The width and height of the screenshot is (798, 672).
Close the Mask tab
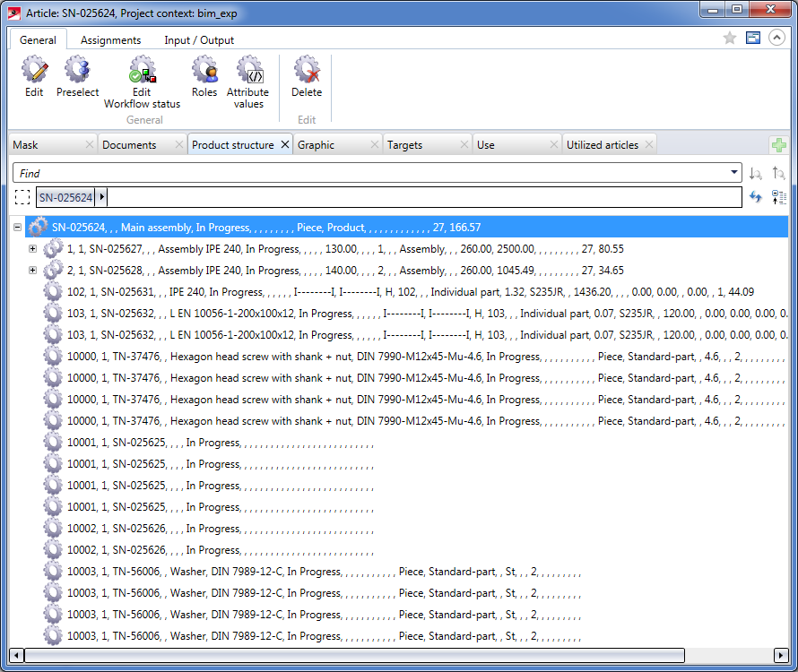(90, 144)
